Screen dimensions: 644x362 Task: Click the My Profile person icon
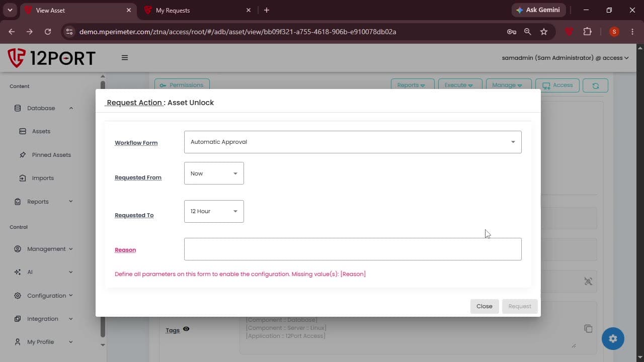click(x=18, y=342)
